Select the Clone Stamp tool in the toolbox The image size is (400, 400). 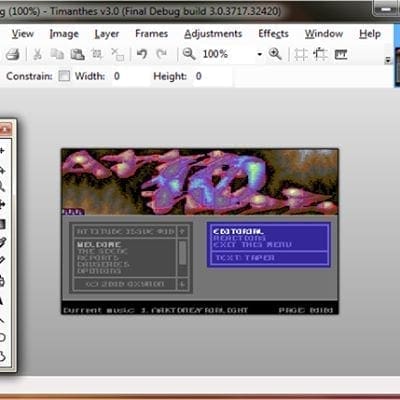pyautogui.click(x=2, y=282)
